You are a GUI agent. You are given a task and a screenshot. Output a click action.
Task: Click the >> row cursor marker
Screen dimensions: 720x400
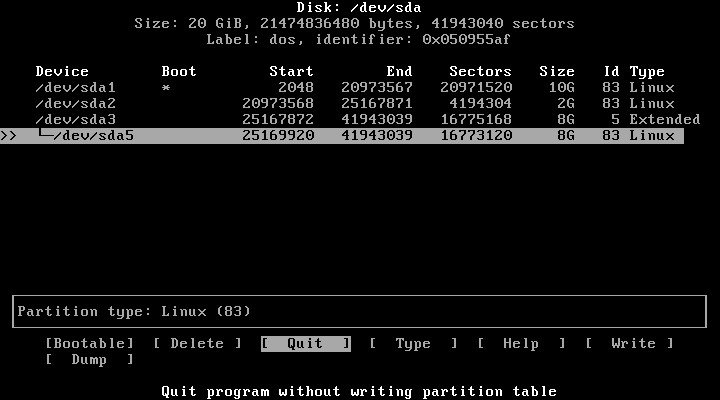pyautogui.click(x=9, y=136)
